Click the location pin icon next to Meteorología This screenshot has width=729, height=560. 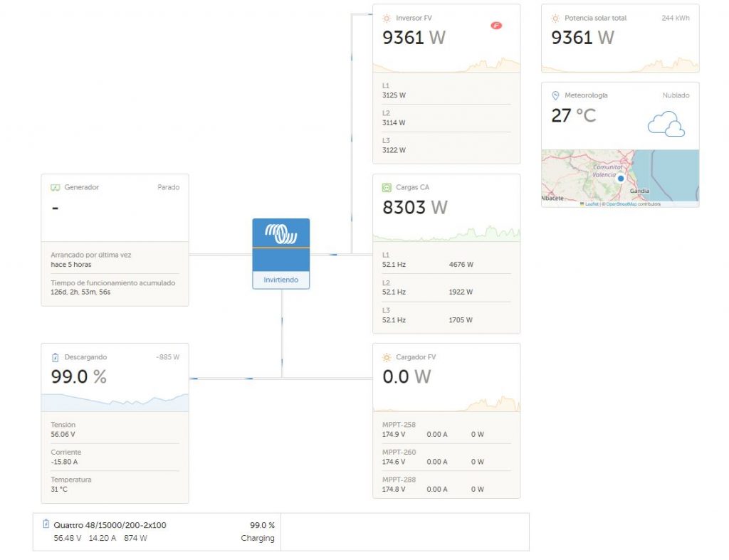[x=555, y=95]
